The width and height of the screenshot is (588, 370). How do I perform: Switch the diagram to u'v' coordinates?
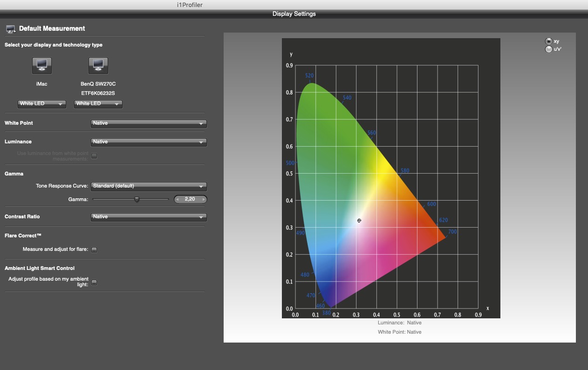(549, 49)
